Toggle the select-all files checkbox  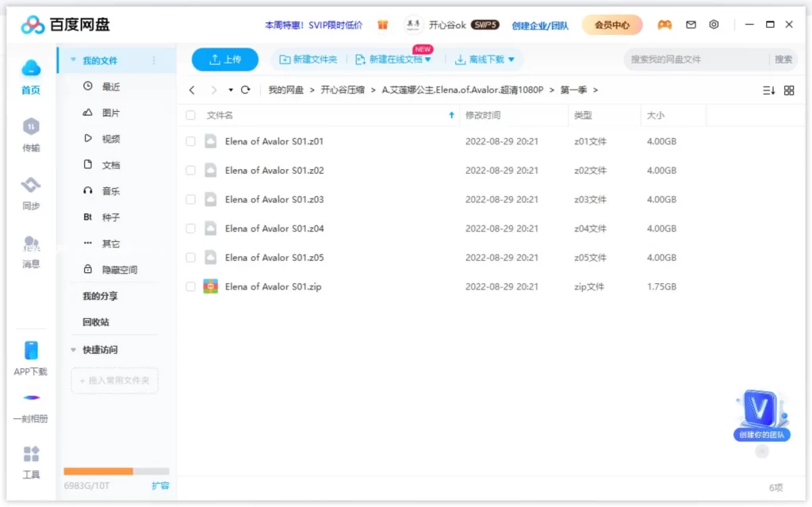click(190, 115)
